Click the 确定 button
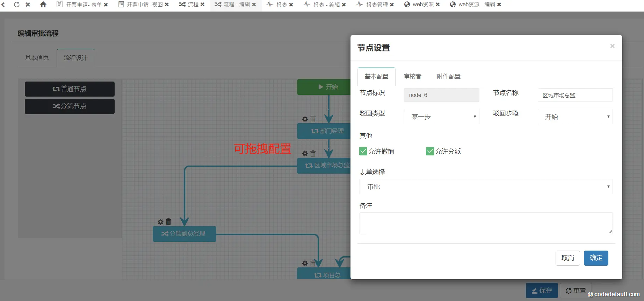This screenshot has height=301, width=644. 596,258
